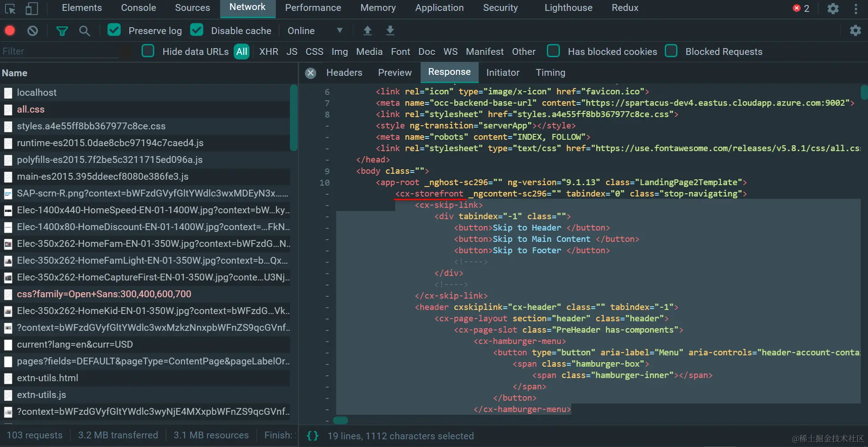This screenshot has height=447, width=868.
Task: Select the runtime-es2015 js request
Action: [145, 143]
